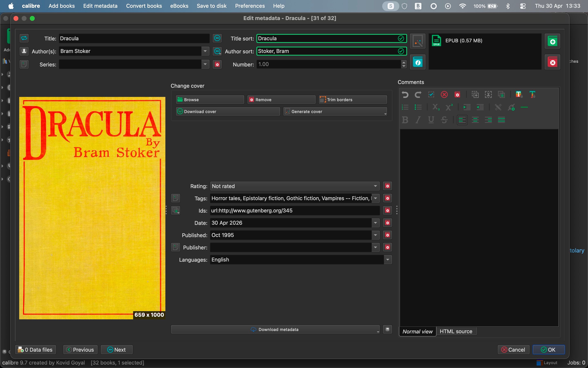Align Comments text left
Screen dimensions: 588x368
(462, 120)
